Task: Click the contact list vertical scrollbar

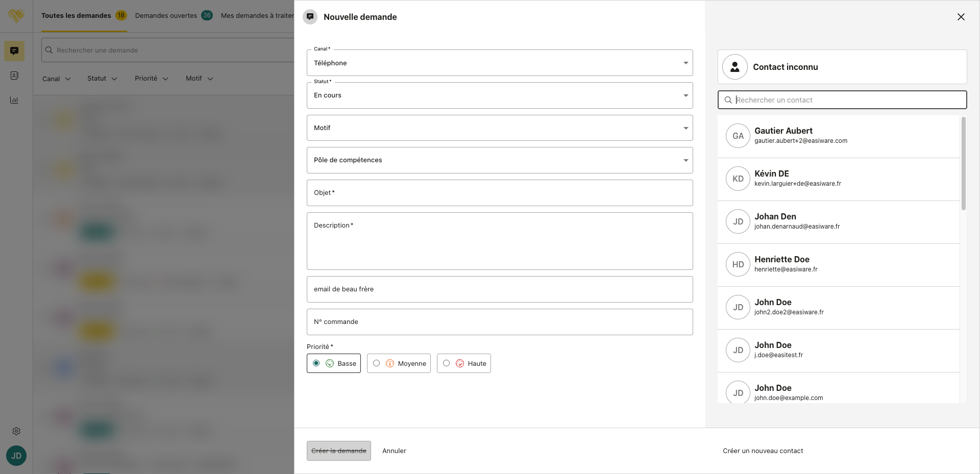Action: [963, 163]
